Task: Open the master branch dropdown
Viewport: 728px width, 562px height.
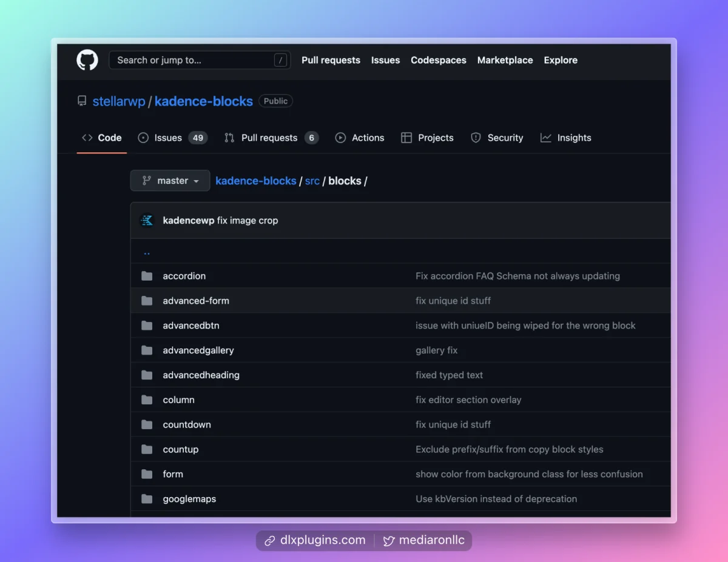Action: 170,181
